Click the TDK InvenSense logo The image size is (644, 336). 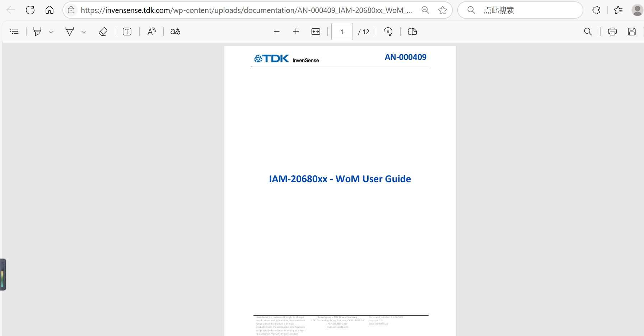click(x=286, y=58)
